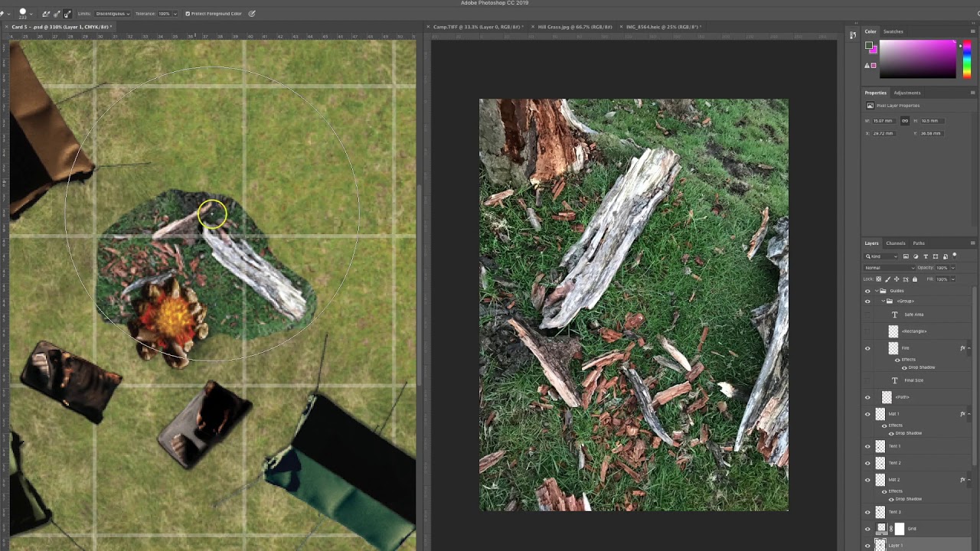Collapse the <Group> folder
This screenshot has width=980, height=551.
click(883, 301)
